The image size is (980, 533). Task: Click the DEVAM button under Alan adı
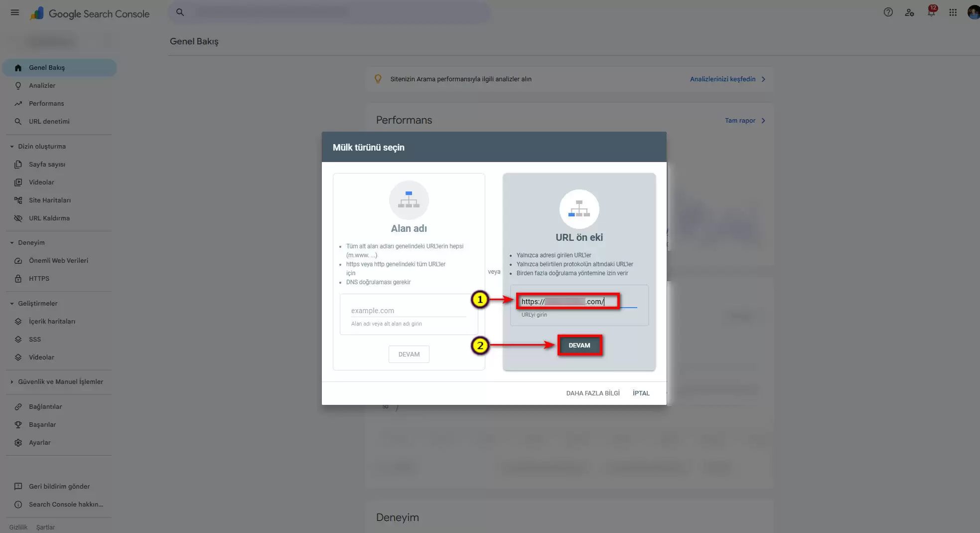(409, 355)
